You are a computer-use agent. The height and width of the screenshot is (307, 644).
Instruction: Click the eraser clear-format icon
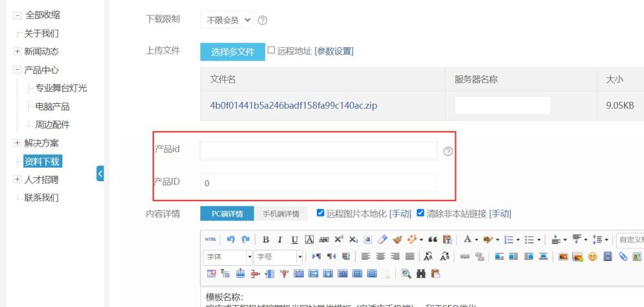coord(383,239)
